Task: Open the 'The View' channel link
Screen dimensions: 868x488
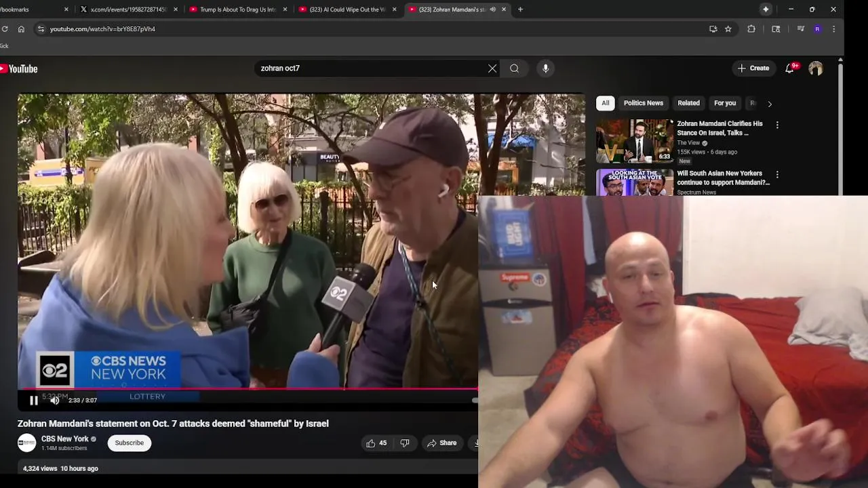Action: click(x=688, y=143)
